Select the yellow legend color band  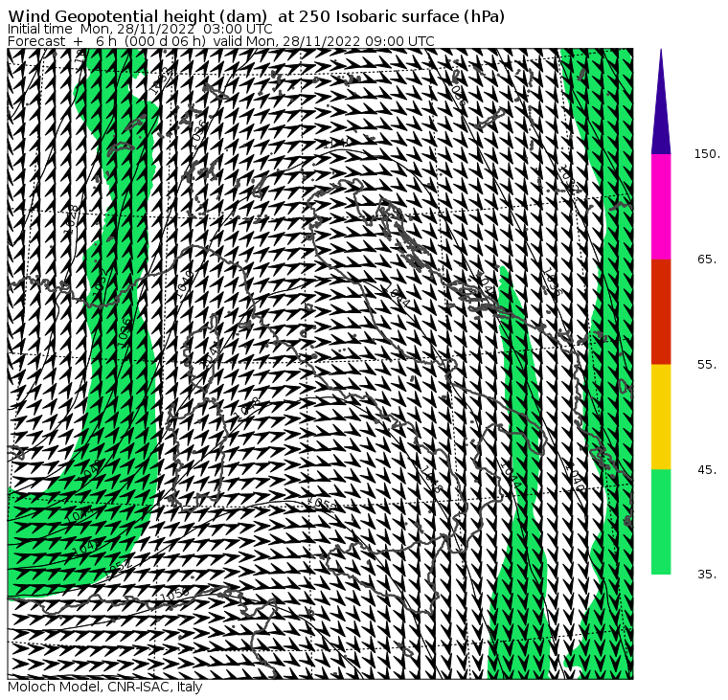(661, 417)
